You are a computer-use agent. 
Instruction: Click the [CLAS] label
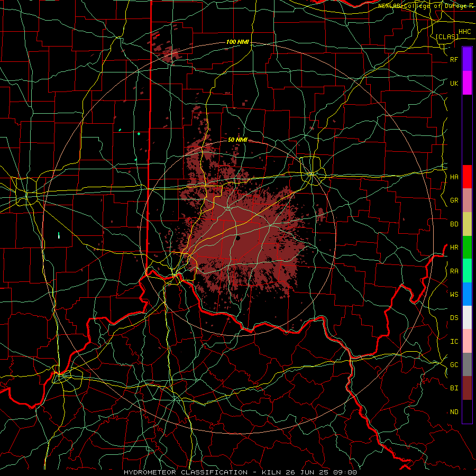(447, 36)
